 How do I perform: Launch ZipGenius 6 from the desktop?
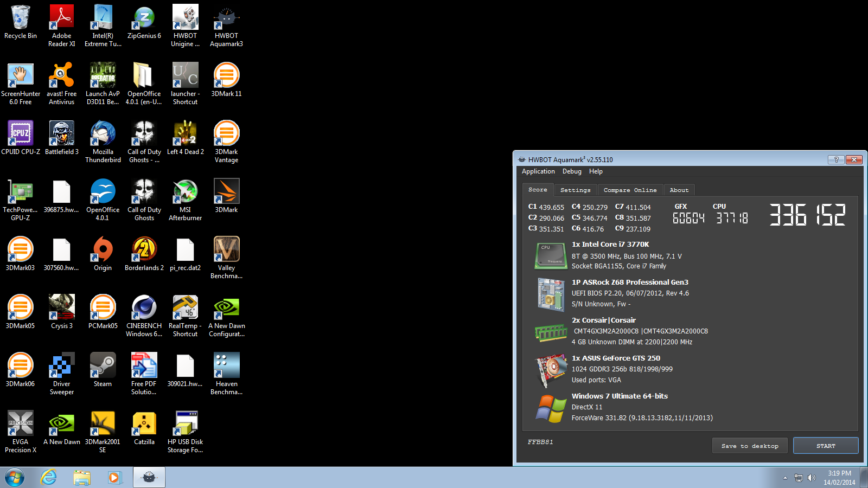click(144, 23)
